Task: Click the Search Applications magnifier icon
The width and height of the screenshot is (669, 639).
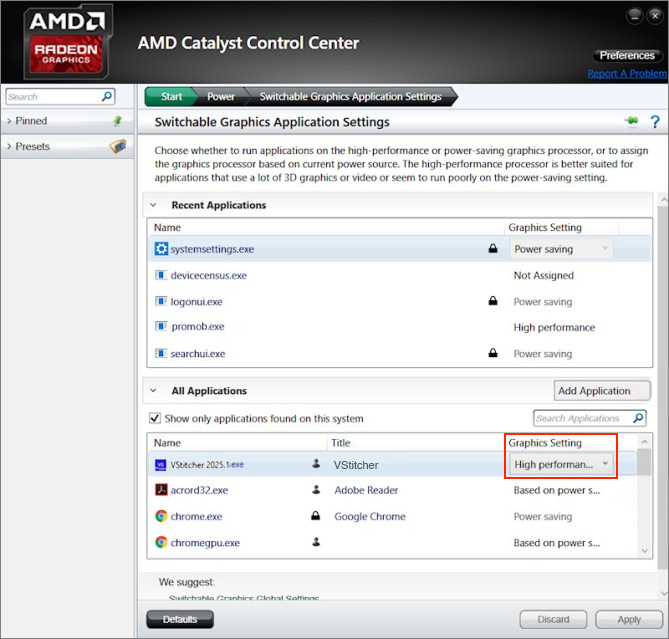Action: coord(638,418)
